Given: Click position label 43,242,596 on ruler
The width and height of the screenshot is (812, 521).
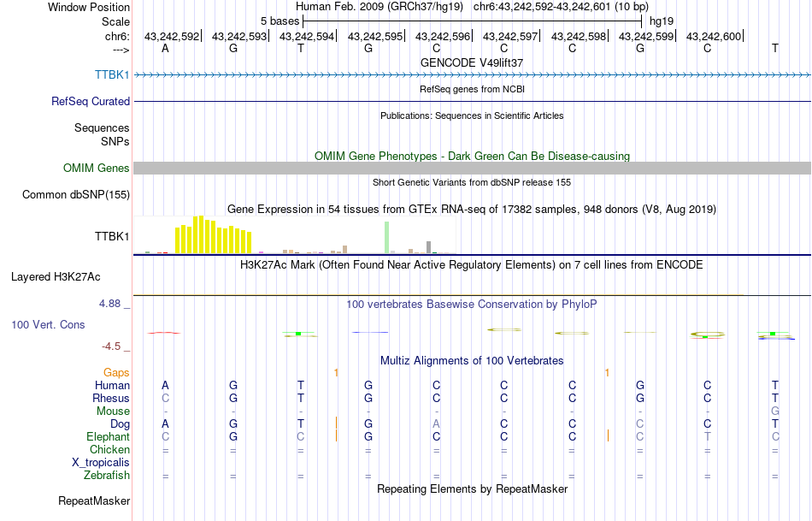Looking at the screenshot, I should tap(443, 36).
